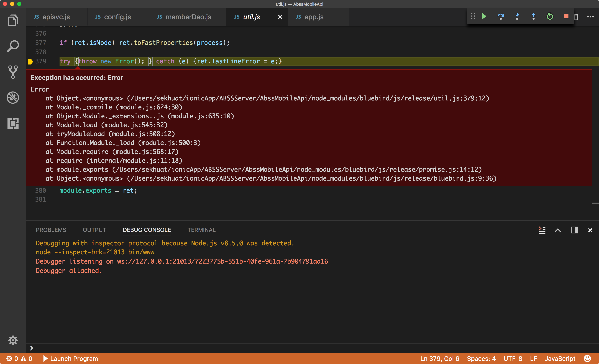Switch to the TERMINAL tab
Viewport: 599px width, 364px height.
coord(201,230)
